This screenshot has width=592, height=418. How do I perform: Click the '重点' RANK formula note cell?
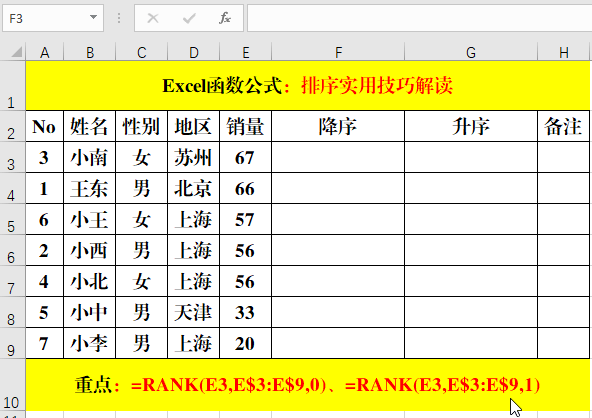click(x=308, y=385)
